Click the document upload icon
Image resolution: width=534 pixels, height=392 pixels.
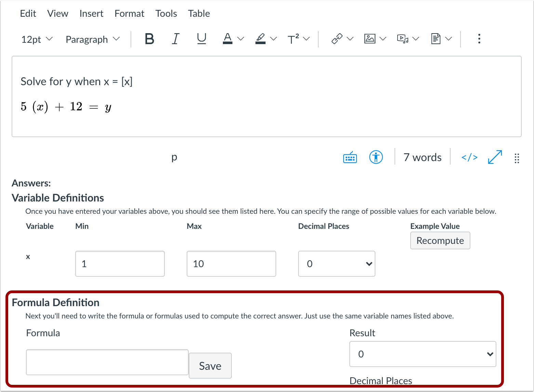437,39
